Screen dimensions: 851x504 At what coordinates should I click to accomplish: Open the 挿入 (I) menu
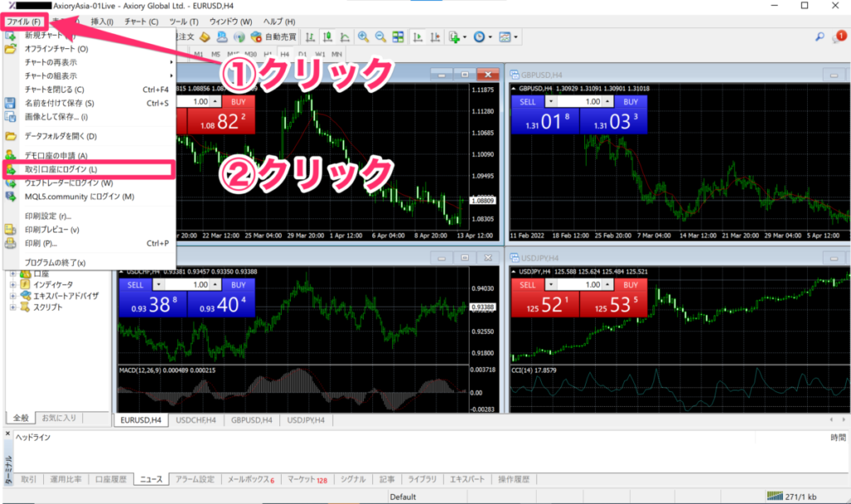pyautogui.click(x=102, y=22)
